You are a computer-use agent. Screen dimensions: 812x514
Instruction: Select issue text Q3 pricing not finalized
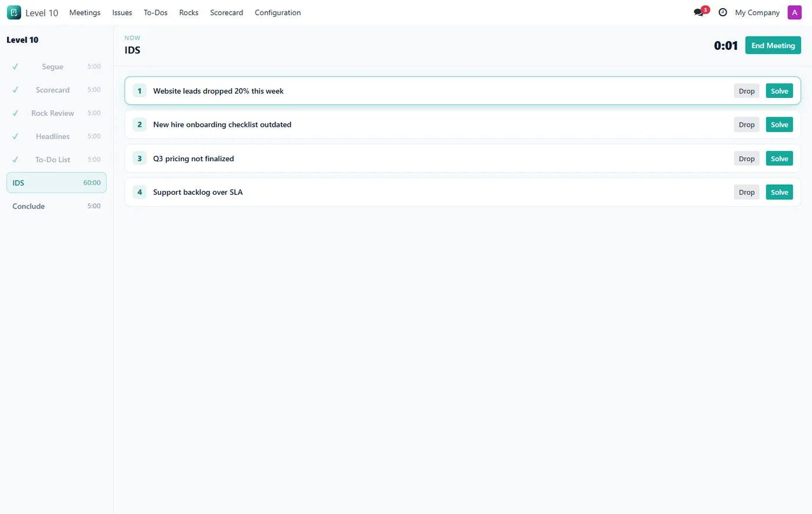[193, 159]
